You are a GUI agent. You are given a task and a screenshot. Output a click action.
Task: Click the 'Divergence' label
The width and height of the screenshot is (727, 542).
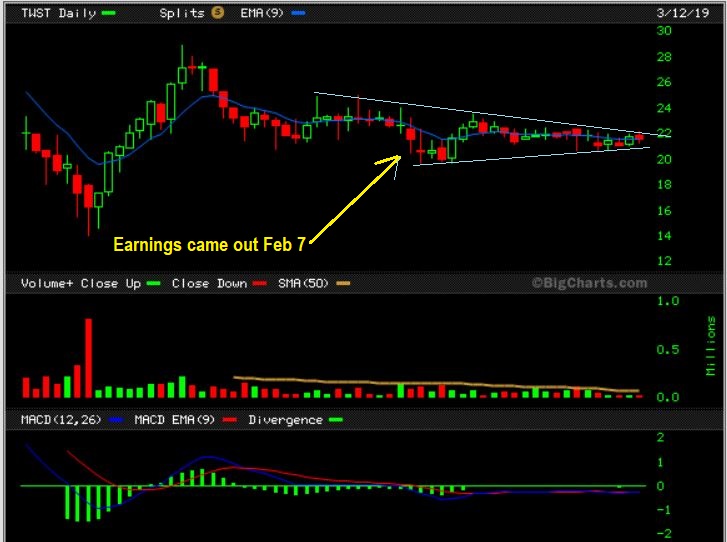pyautogui.click(x=285, y=420)
